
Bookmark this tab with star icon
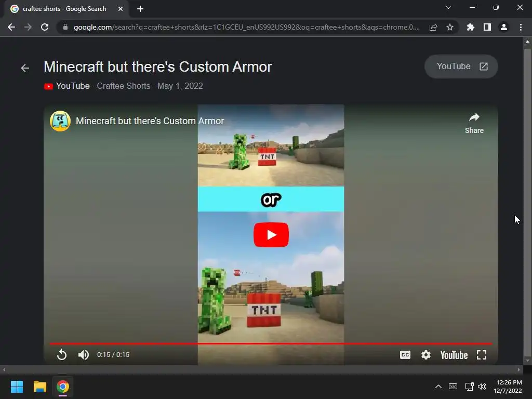[449, 27]
